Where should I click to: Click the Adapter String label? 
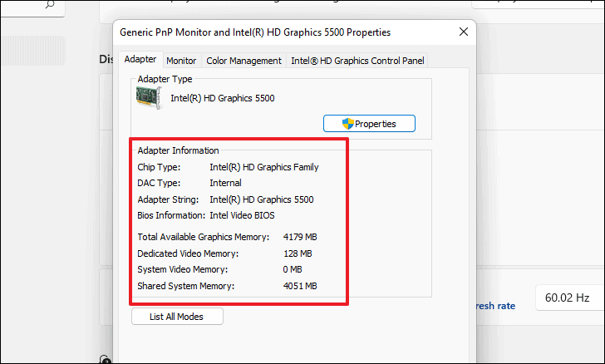coord(168,199)
